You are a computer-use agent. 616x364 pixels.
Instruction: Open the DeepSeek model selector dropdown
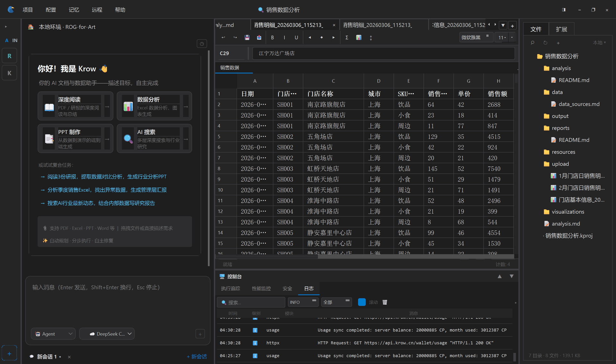(107, 334)
